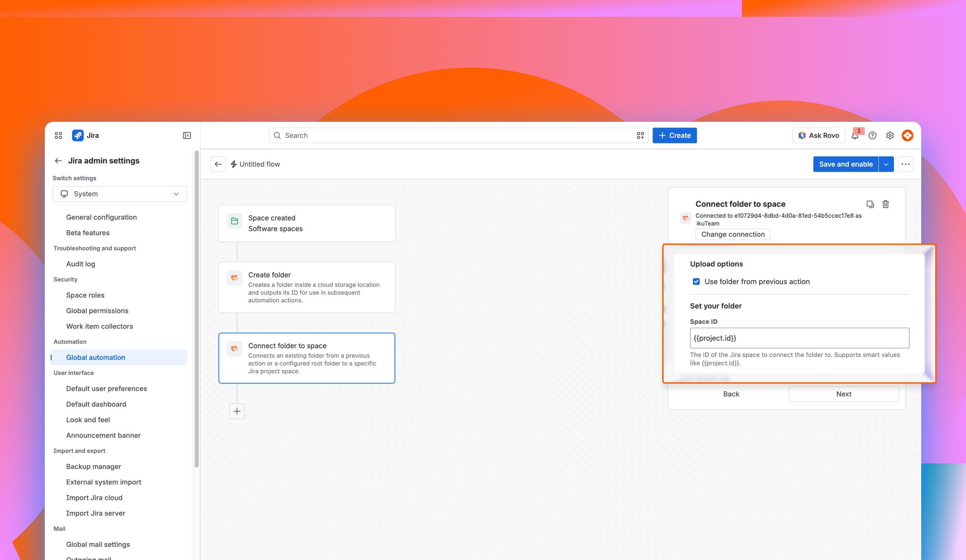Click the sidebar vertical scrollbar
This screenshot has height=560, width=966.
tap(197, 309)
